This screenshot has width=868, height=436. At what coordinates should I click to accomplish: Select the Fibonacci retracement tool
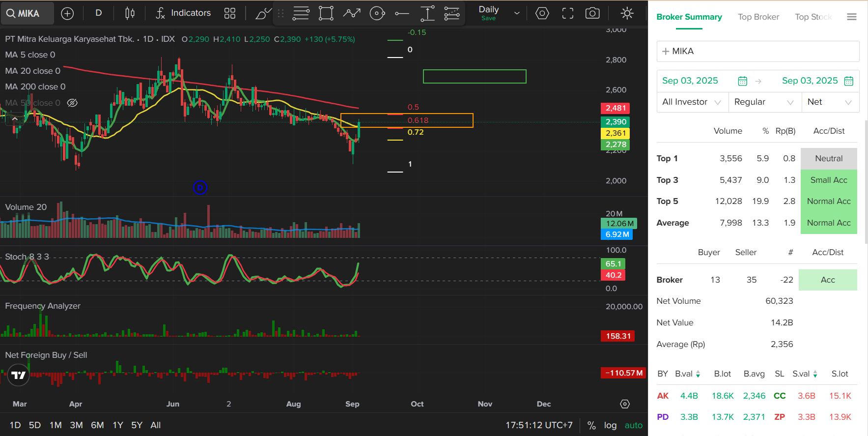(x=452, y=13)
